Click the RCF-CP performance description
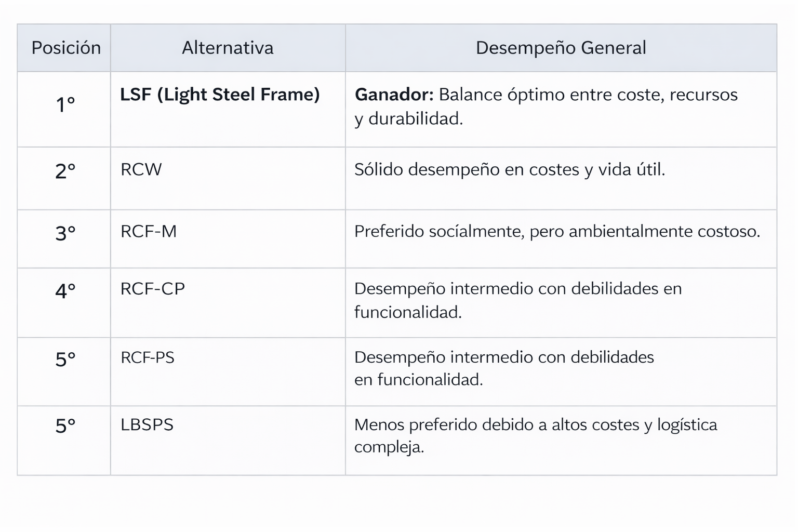 [517, 300]
